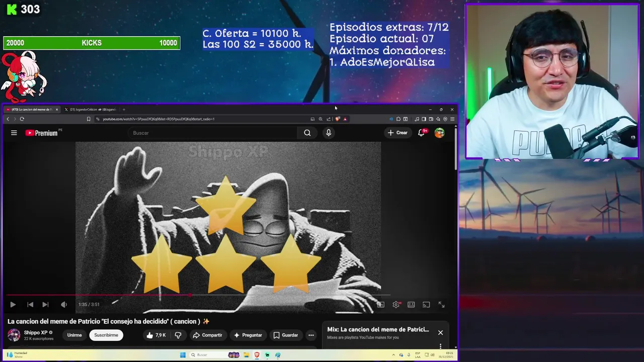Go back in the browser history
The height and width of the screenshot is (362, 644).
[8, 119]
